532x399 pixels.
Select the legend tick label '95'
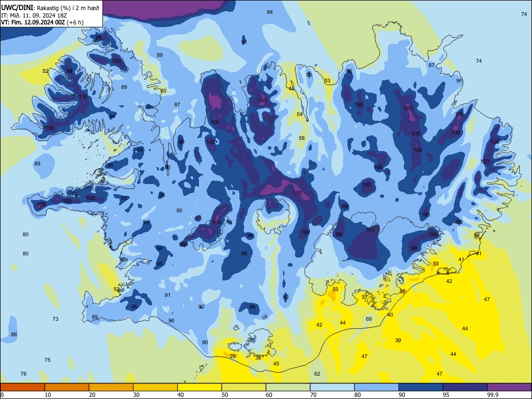(446, 395)
